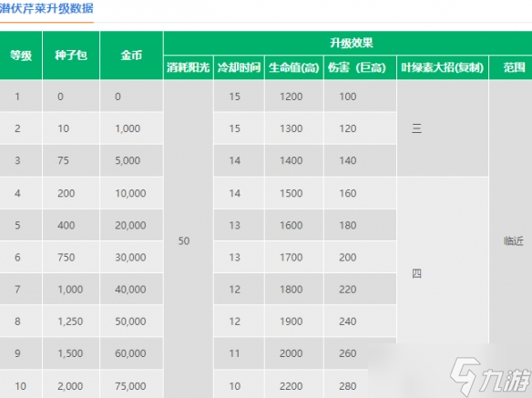Click the 冷却时间 sub-header
This screenshot has width=532, height=398.
click(x=239, y=67)
